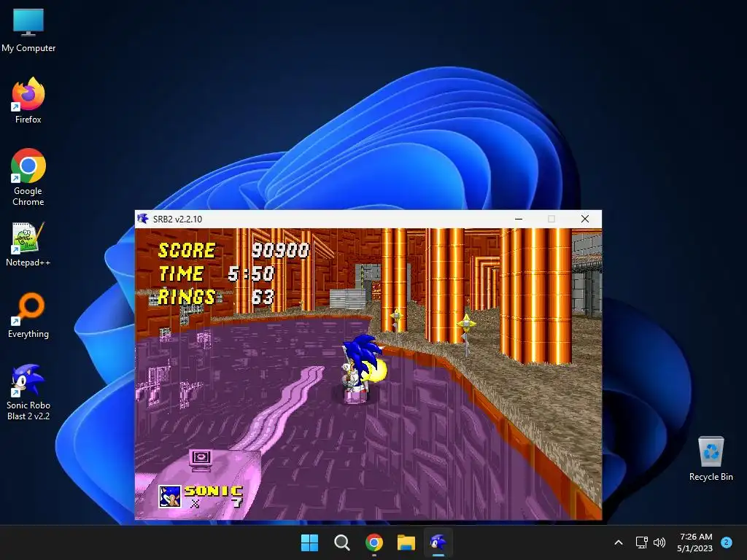The height and width of the screenshot is (560, 747).
Task: Select the Firefox desktop shortcut
Action: (x=28, y=101)
